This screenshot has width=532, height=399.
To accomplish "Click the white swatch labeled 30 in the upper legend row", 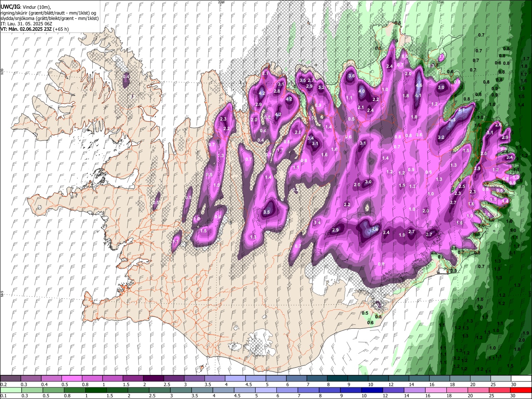I will [521, 379].
